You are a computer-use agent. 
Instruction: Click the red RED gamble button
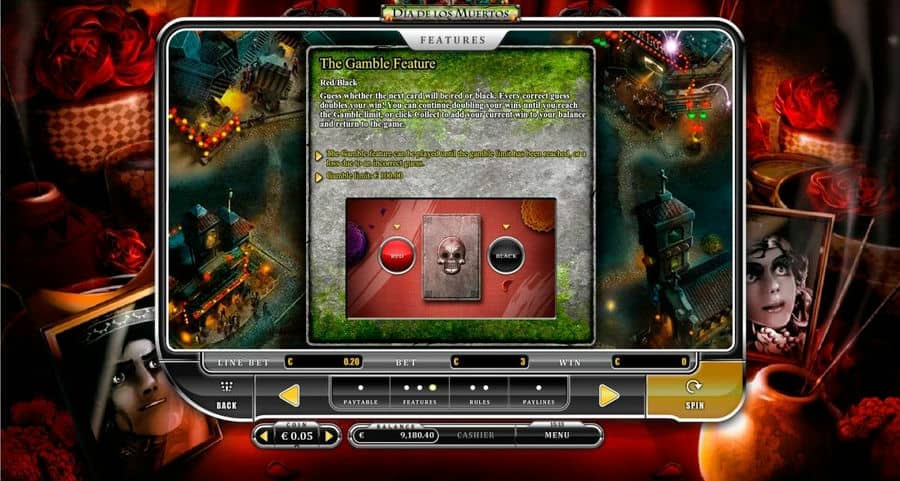[x=397, y=254]
